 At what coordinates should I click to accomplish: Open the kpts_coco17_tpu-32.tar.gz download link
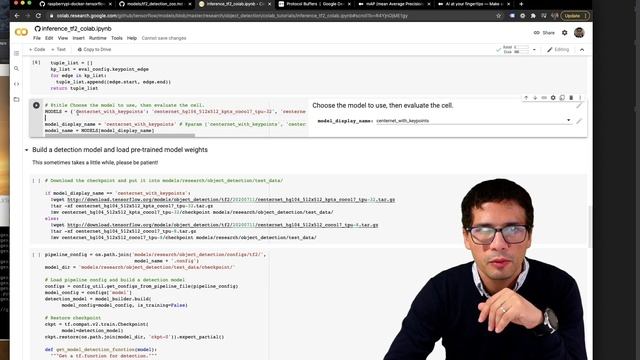pos(231,200)
